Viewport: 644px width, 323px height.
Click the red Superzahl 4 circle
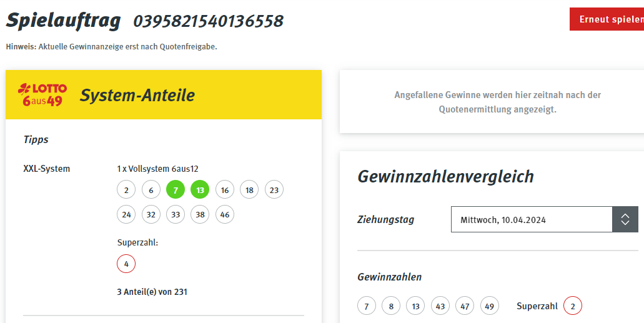pyautogui.click(x=126, y=264)
